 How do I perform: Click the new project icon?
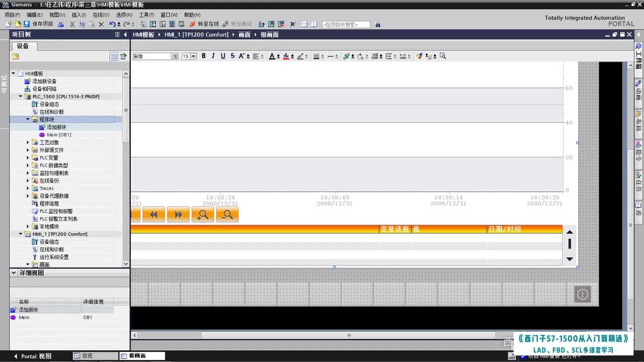(9, 24)
